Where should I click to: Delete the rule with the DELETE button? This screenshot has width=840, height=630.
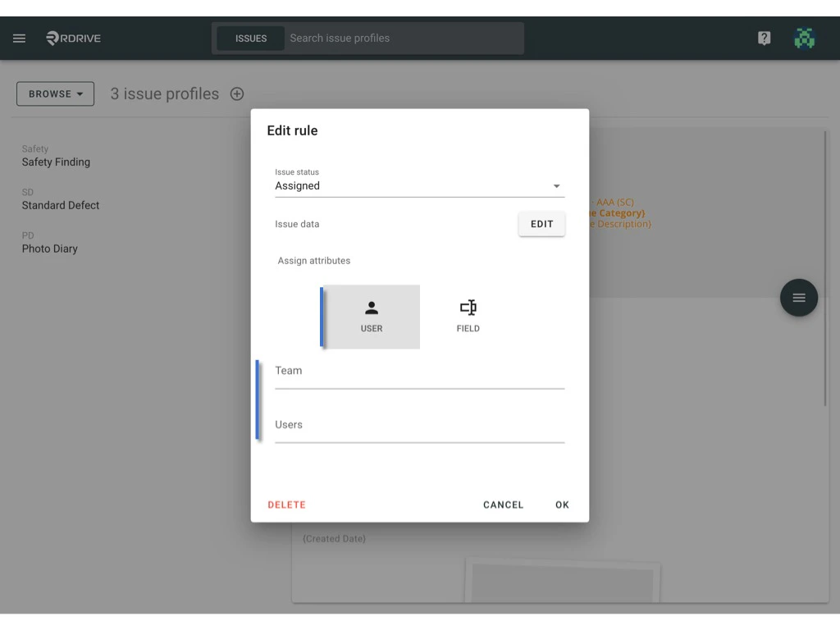pyautogui.click(x=286, y=504)
